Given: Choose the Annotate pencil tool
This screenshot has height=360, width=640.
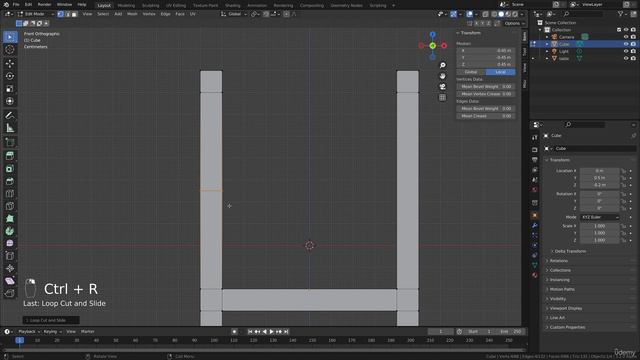Looking at the screenshot, I should [10, 116].
